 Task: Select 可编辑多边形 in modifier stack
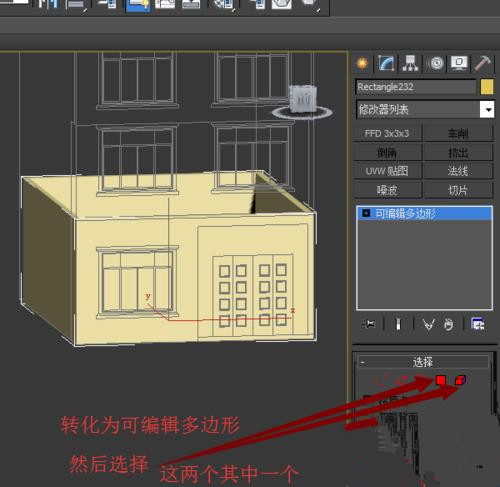tap(424, 213)
